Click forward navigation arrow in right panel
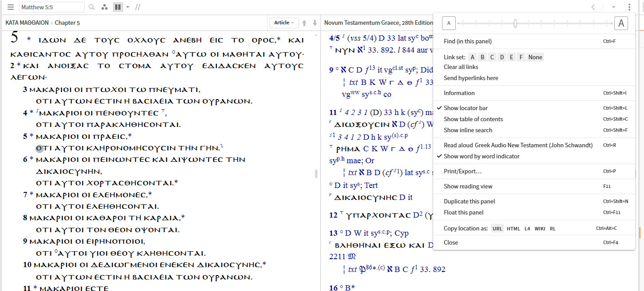Screen dimensions: 644x291 (x=603, y=7)
